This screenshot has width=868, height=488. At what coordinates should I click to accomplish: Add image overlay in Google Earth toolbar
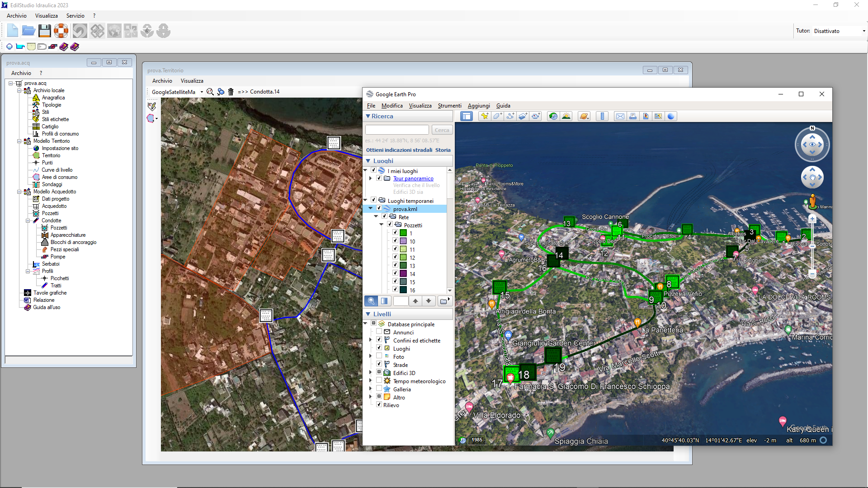click(523, 116)
